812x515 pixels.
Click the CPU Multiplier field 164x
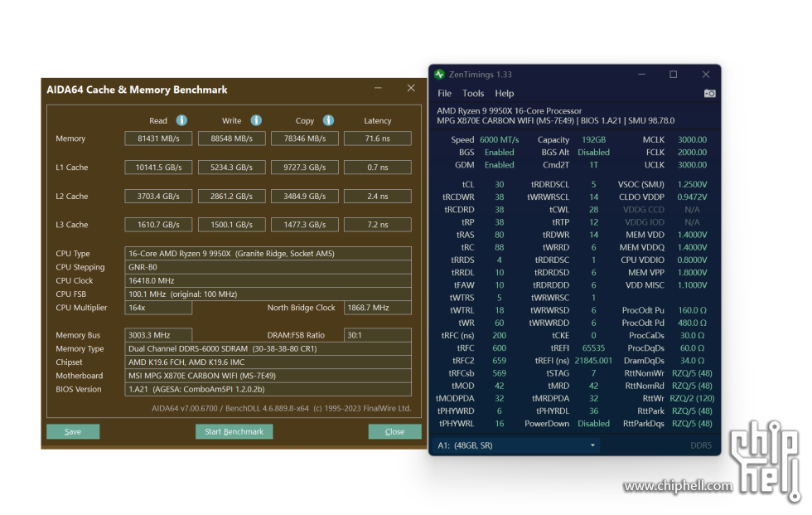158,308
